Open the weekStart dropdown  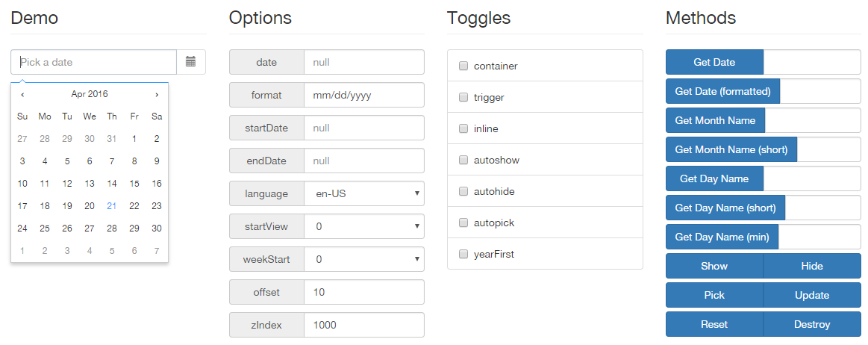(x=364, y=259)
